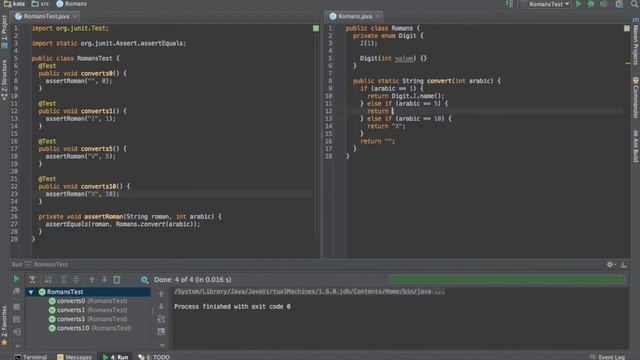Open Run panel settings gear dropdown
The height and width of the screenshot is (360, 640).
point(611,264)
